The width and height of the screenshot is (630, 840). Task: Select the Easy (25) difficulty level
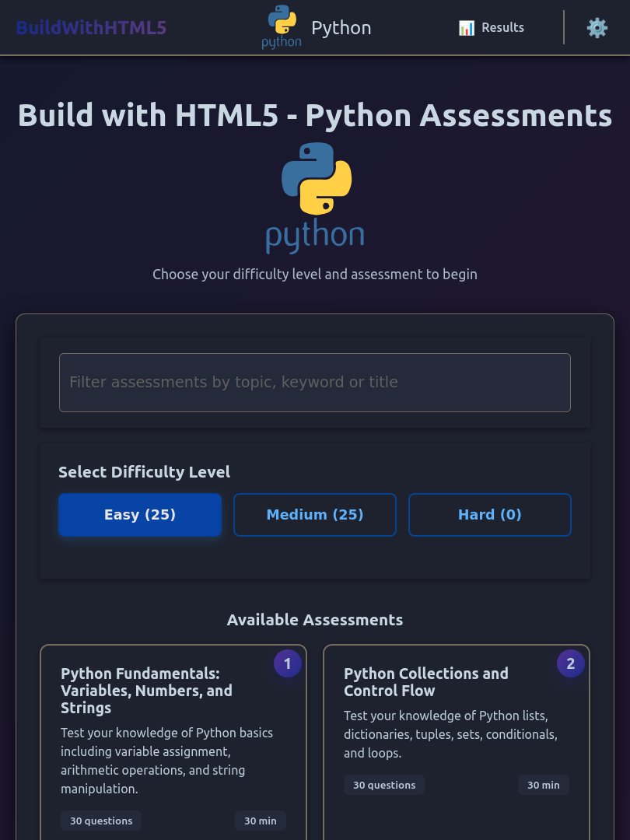(140, 514)
